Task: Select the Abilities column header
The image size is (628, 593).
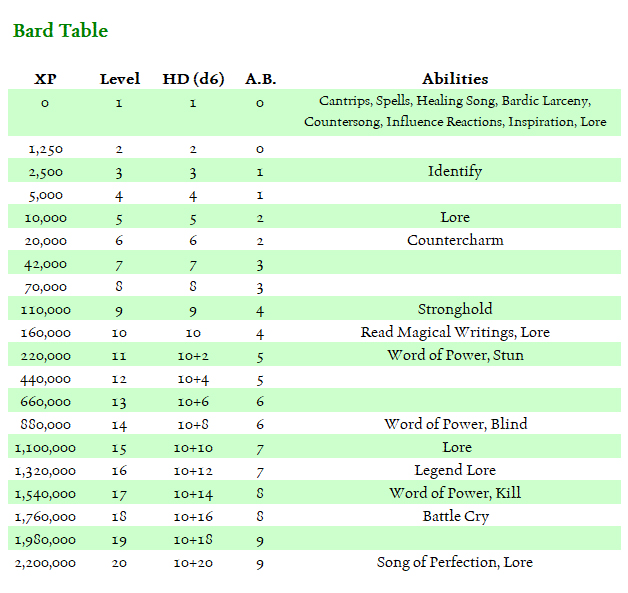Action: coord(455,79)
